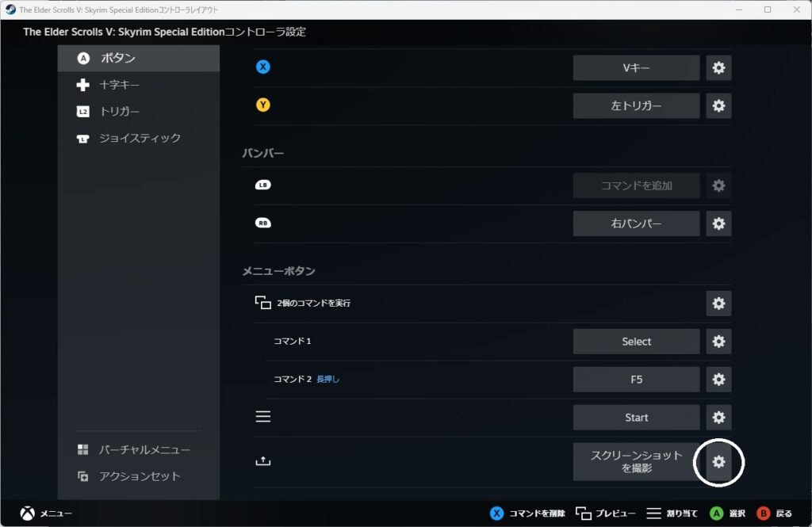Select ジョイスティック tab in sidebar

[x=139, y=138]
